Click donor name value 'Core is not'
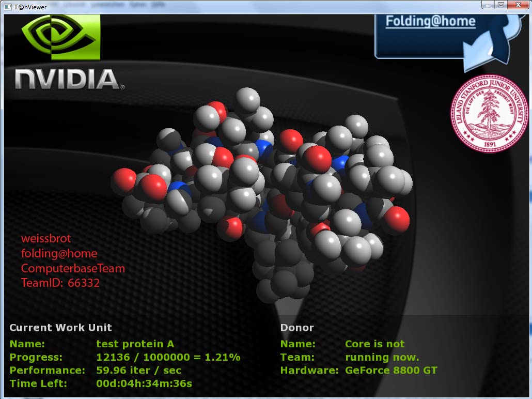 coord(375,344)
